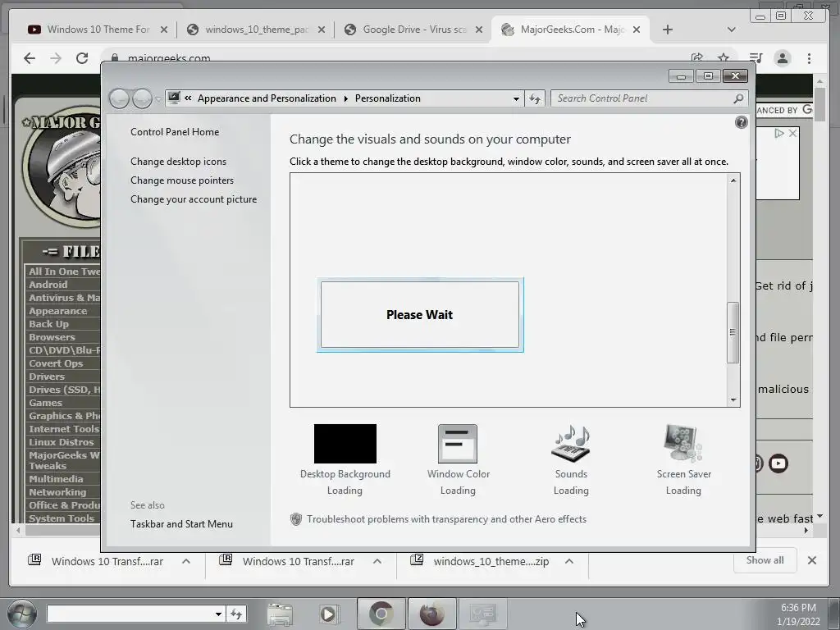Open Windows Media Player taskbar icon

point(328,614)
